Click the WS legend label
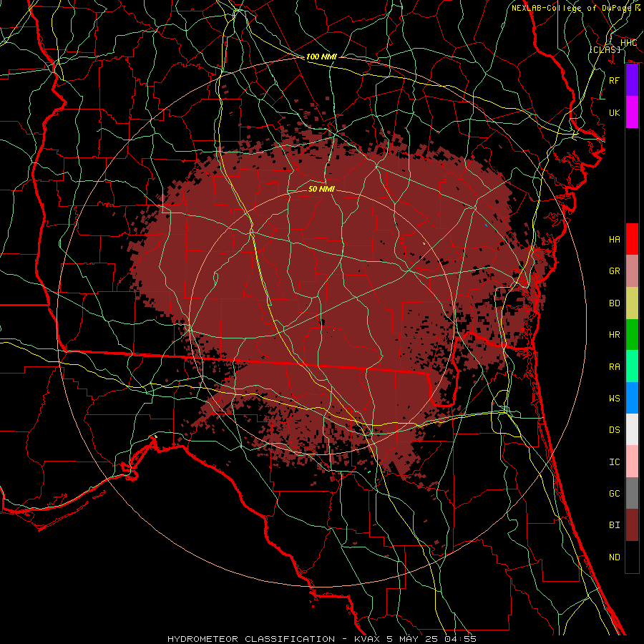 pos(615,398)
